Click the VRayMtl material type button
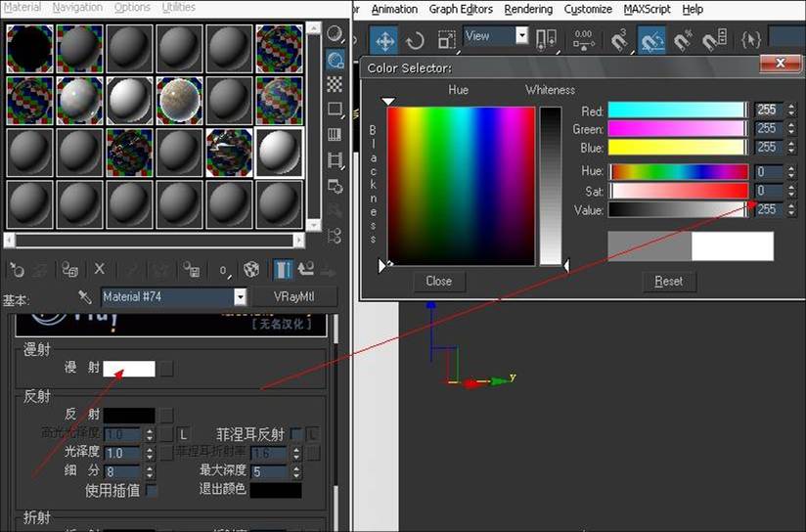806x532 pixels. (x=293, y=296)
